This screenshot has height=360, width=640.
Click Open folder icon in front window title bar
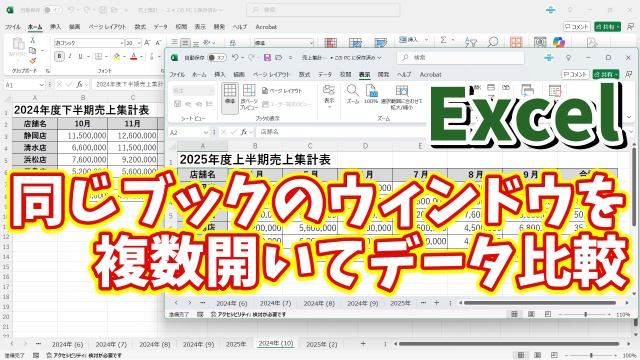tap(278, 58)
